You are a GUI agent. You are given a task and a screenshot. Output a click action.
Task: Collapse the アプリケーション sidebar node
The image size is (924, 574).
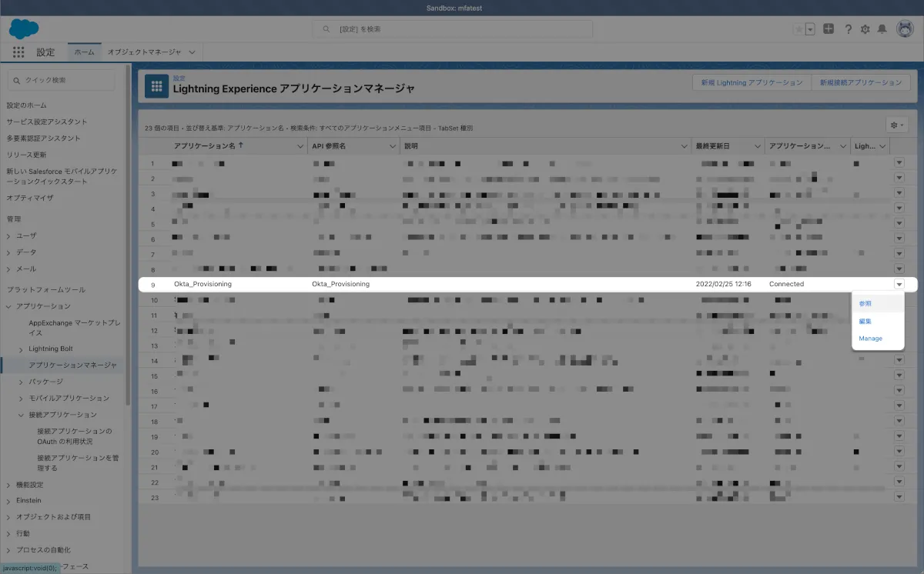coord(9,306)
